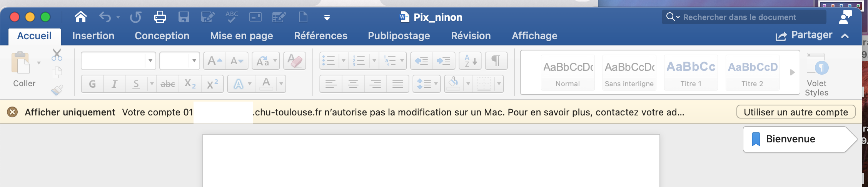The image size is (868, 187).
Task: Expand the styles gallery arrow
Action: point(792,72)
